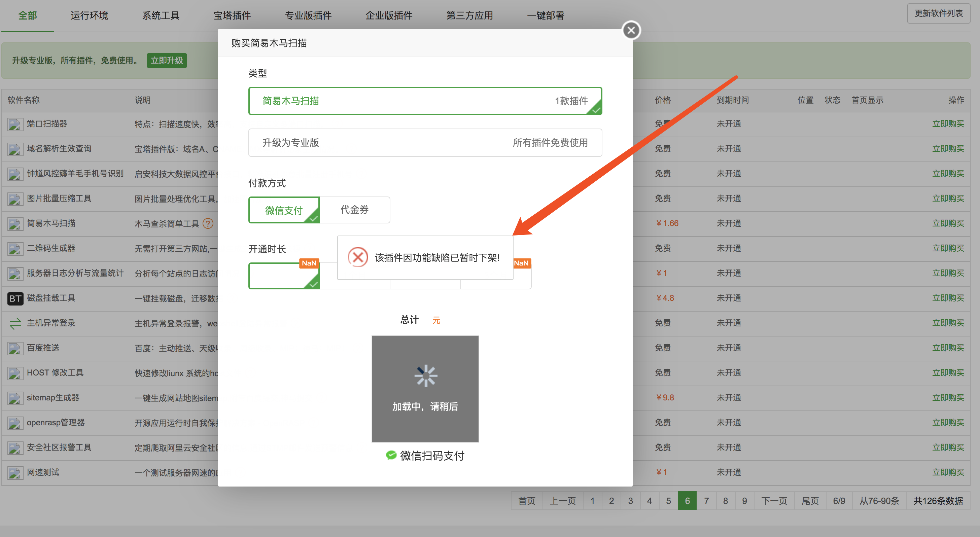
Task: Click the 网速测试 plugin thumbnail icon
Action: coord(15,473)
